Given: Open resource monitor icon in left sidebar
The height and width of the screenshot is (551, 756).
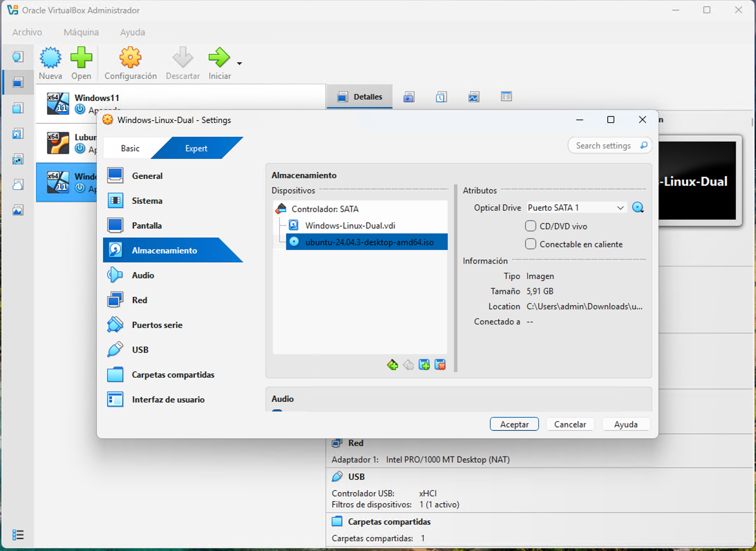Looking at the screenshot, I should pyautogui.click(x=18, y=210).
